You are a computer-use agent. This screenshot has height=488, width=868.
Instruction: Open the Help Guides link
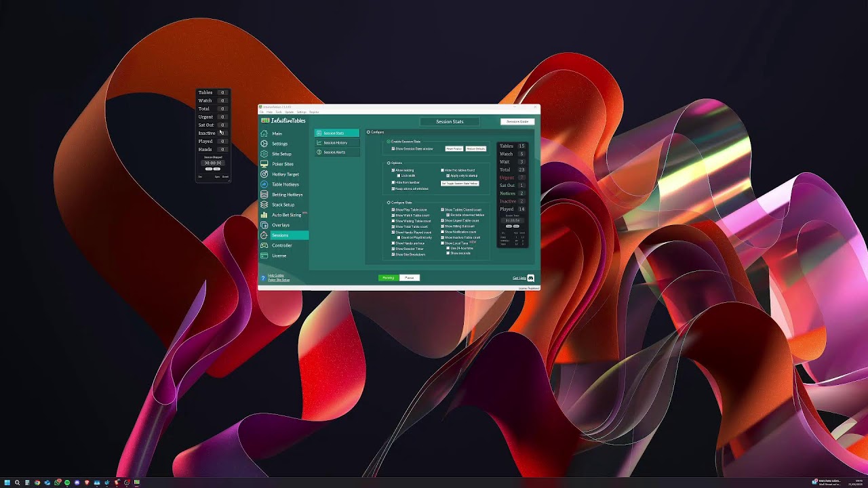[276, 275]
